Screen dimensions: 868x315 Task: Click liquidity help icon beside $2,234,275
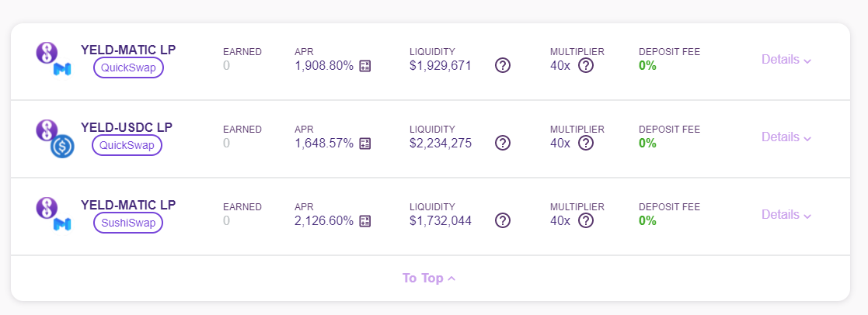(x=502, y=143)
